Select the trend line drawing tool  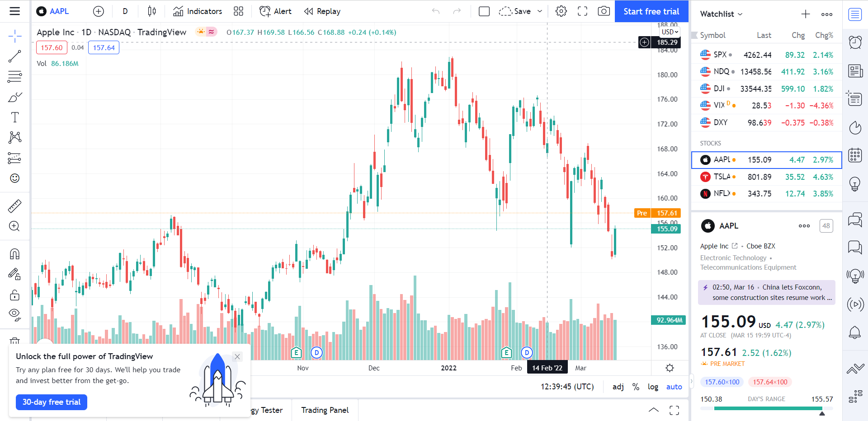(14, 56)
